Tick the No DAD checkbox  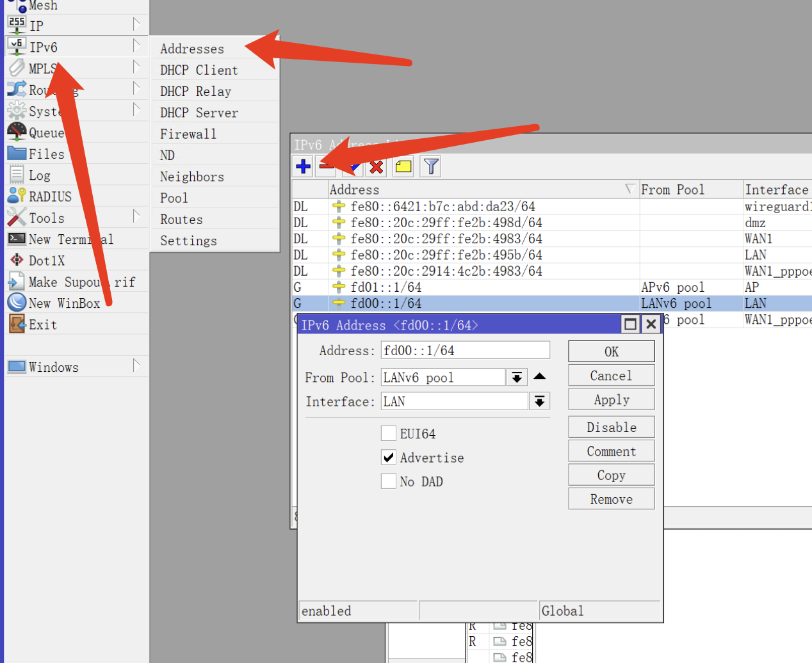389,481
